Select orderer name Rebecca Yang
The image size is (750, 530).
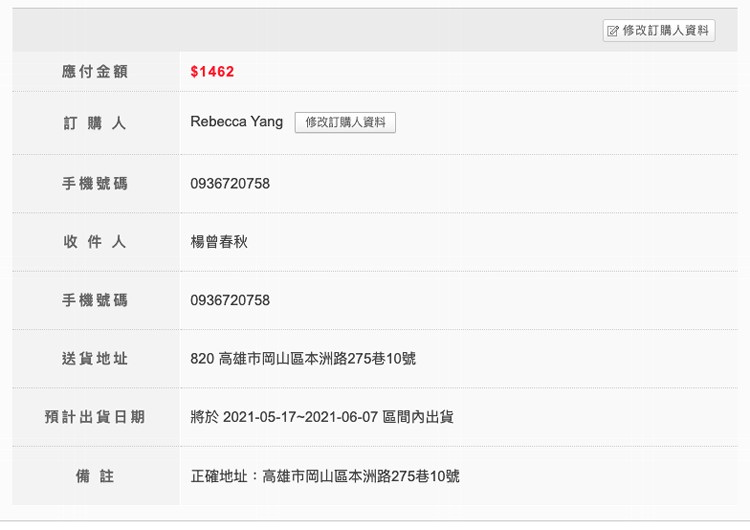coord(236,122)
